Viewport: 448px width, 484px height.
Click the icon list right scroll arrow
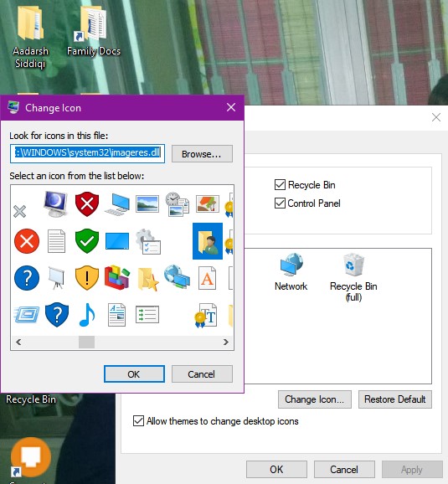point(226,342)
